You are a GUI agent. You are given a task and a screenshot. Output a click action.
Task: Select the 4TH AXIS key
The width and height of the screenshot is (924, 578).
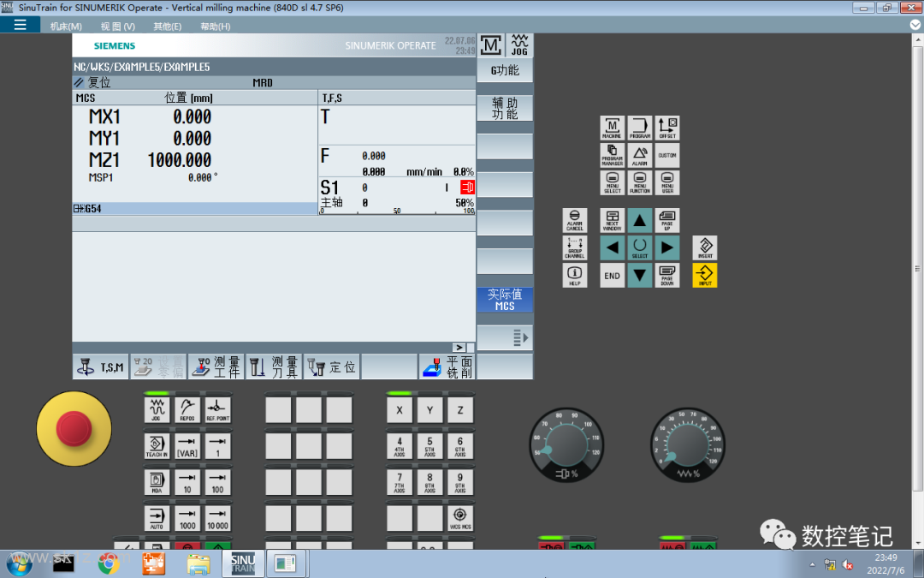coord(400,446)
